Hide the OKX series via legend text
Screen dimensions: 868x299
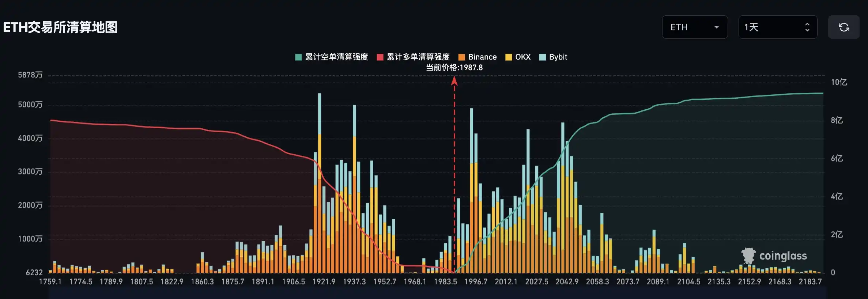(522, 57)
